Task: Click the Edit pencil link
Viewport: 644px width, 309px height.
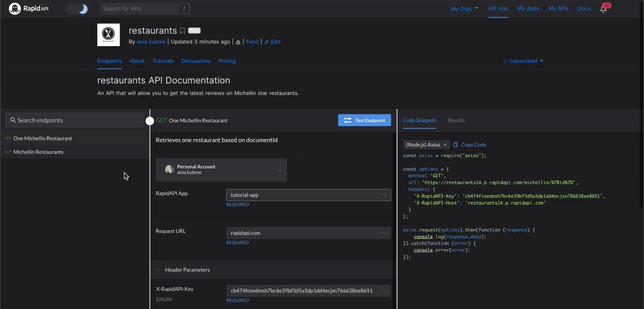Action: pos(272,42)
